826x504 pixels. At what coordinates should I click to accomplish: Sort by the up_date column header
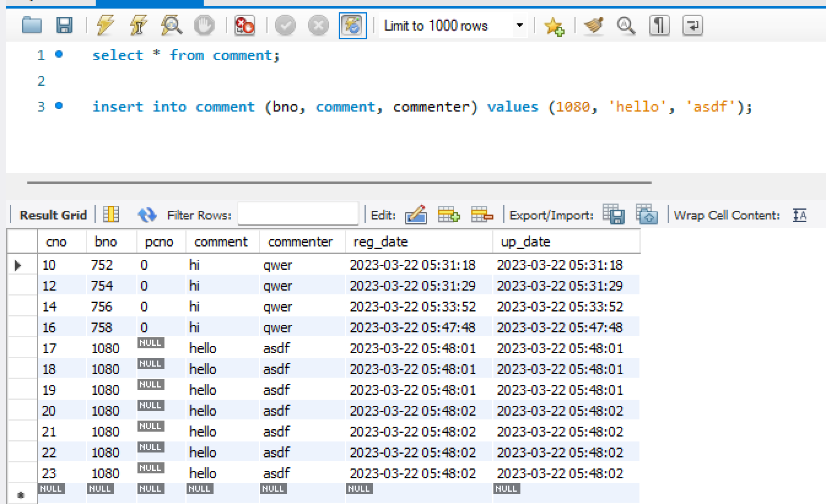566,242
